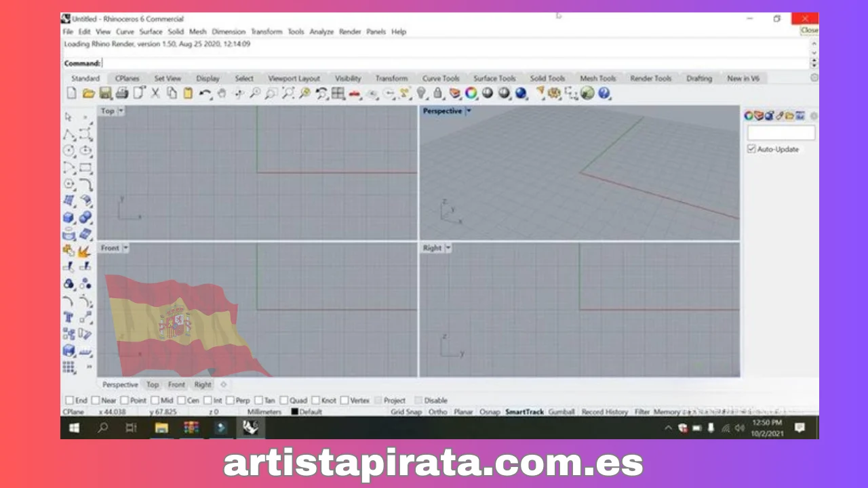Screen dimensions: 868x488
Task: Open the Front viewport dropdown arrow
Action: [x=126, y=248]
